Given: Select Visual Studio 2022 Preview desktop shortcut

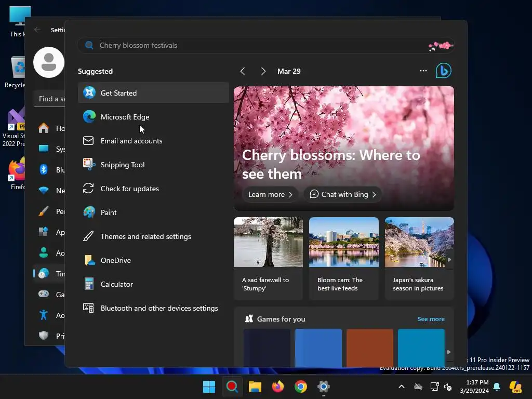Looking at the screenshot, I should click(x=14, y=127).
